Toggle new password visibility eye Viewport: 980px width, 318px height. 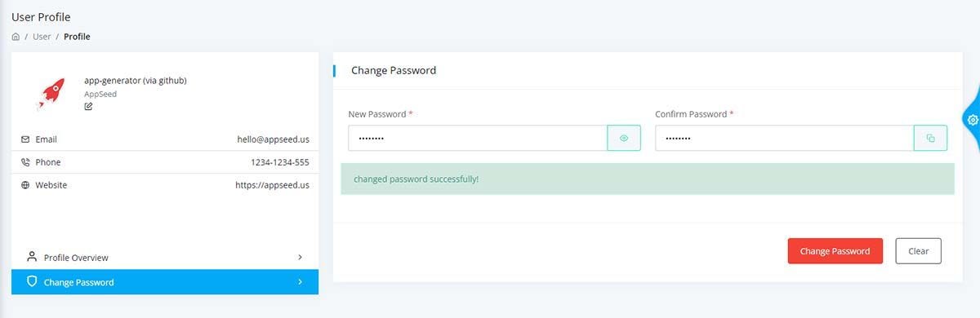[x=624, y=139]
